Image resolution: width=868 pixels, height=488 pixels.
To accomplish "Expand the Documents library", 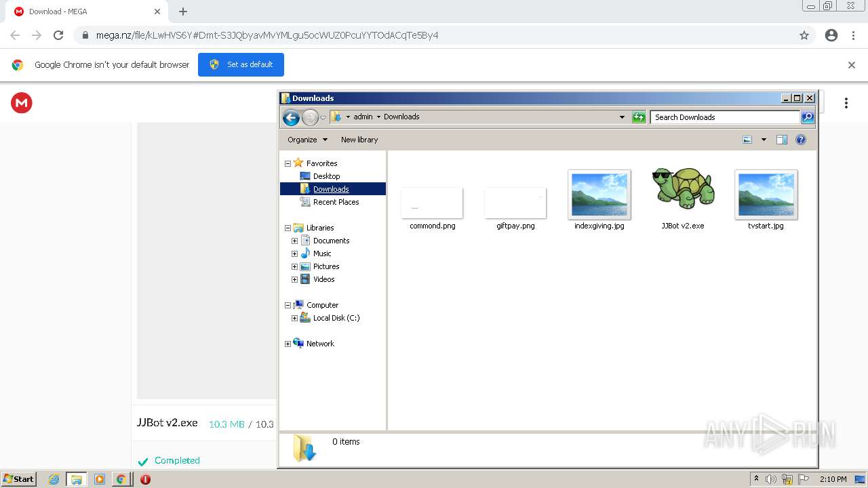I will (x=294, y=241).
